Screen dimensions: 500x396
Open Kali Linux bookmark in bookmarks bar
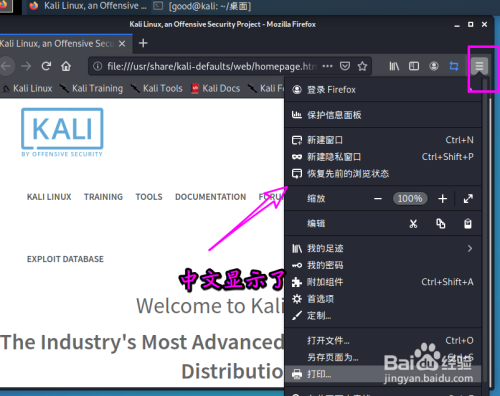pos(28,88)
